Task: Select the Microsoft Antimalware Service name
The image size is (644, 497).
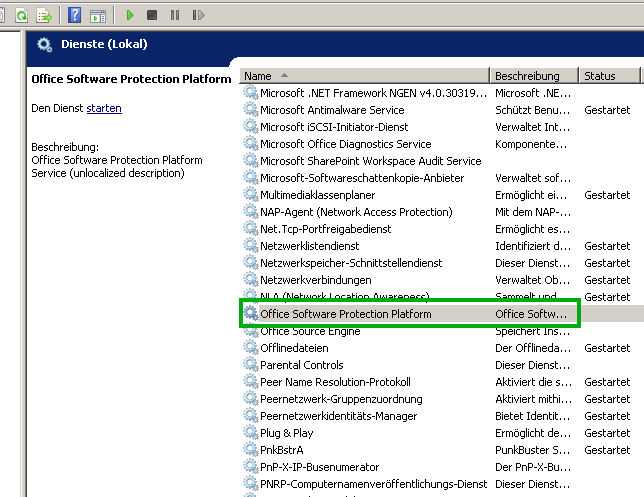Action: tap(332, 110)
